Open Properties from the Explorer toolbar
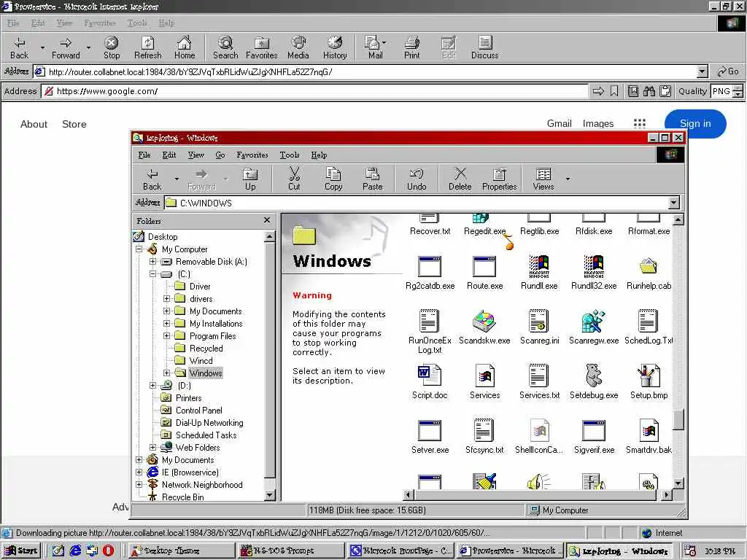747x560 pixels. pyautogui.click(x=499, y=179)
